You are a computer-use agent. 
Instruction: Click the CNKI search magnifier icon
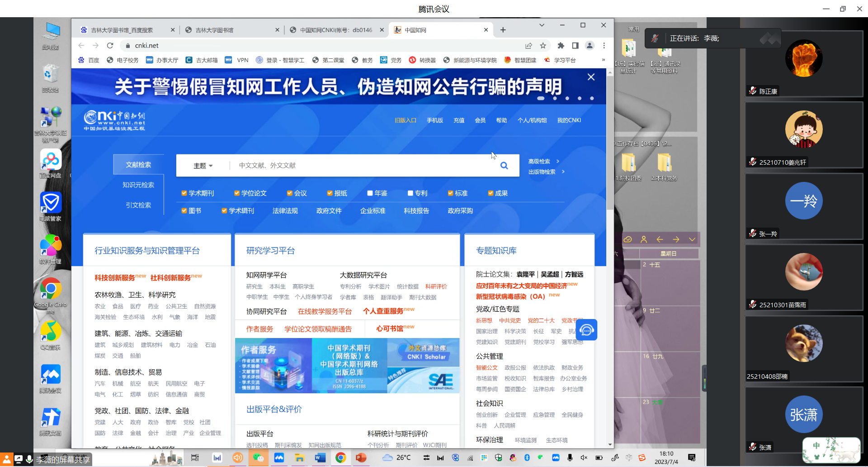click(504, 166)
